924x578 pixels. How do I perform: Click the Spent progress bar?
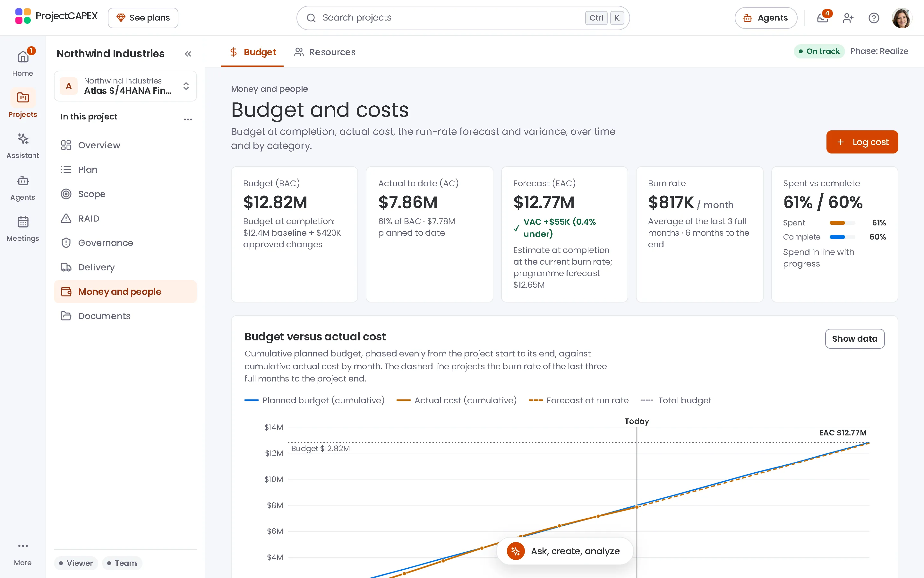point(842,223)
